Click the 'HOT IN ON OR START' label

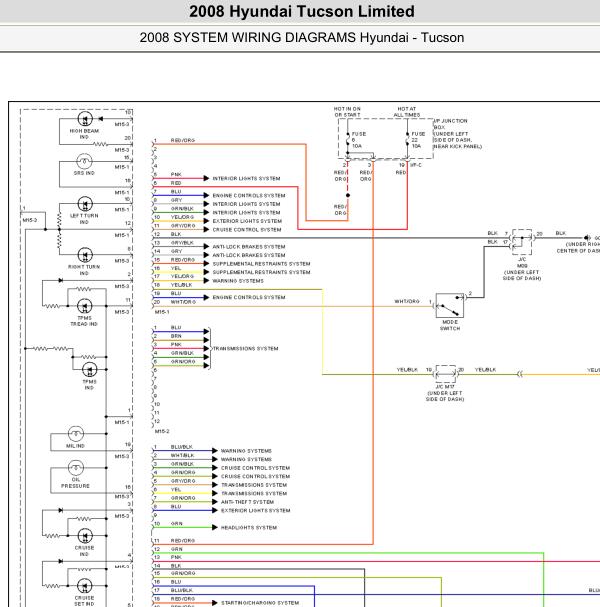click(x=347, y=112)
